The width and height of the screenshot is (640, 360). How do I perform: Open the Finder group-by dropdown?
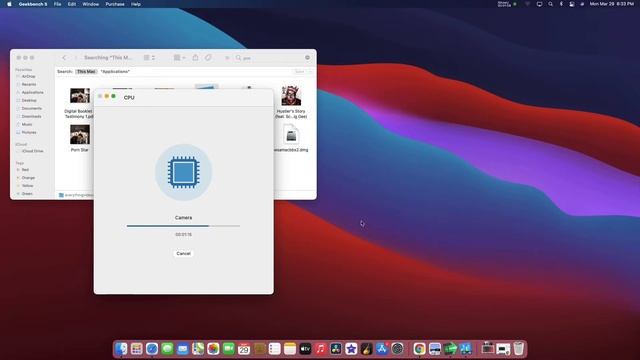coord(180,58)
